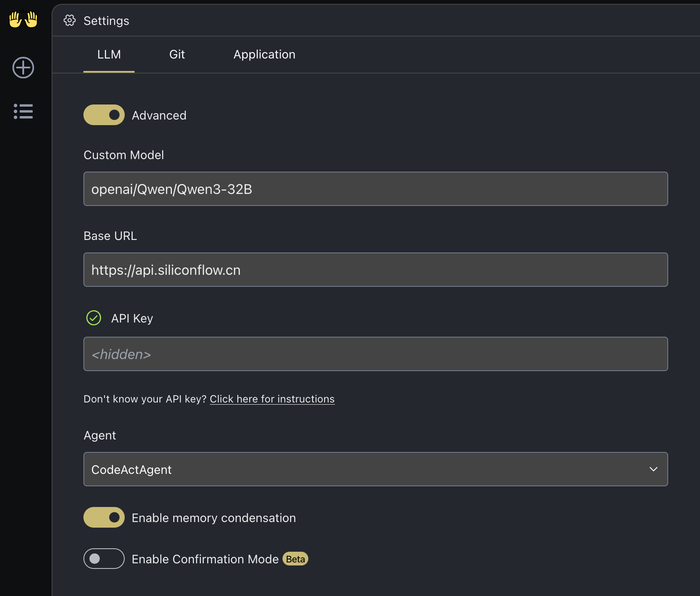Screen dimensions: 700x596
Task: Open Click here for instructions link
Action: coord(272,399)
